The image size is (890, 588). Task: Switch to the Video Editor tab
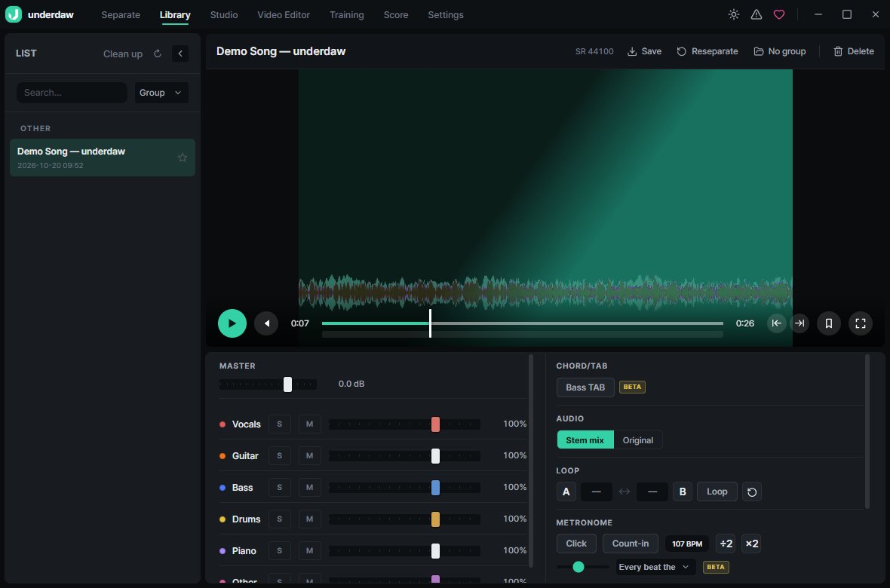click(x=284, y=15)
